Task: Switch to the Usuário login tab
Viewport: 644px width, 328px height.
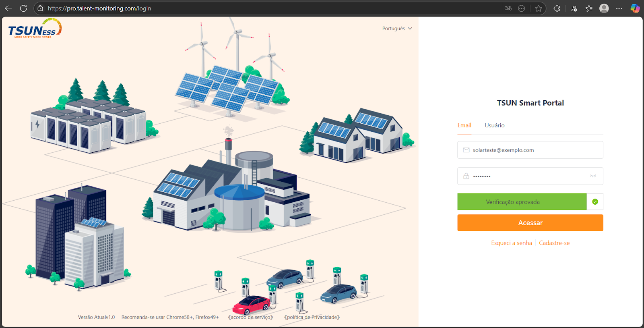Action: point(494,125)
